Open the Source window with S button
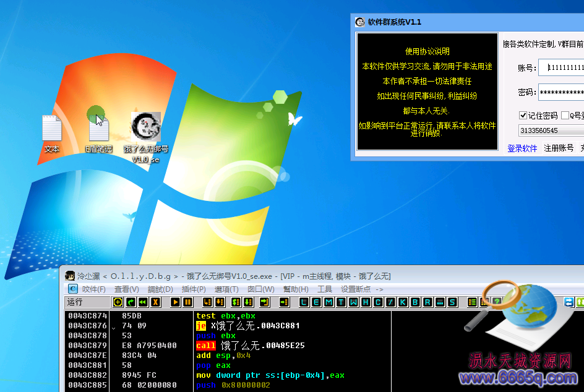Viewport: 584px width, 392px height. point(452,302)
